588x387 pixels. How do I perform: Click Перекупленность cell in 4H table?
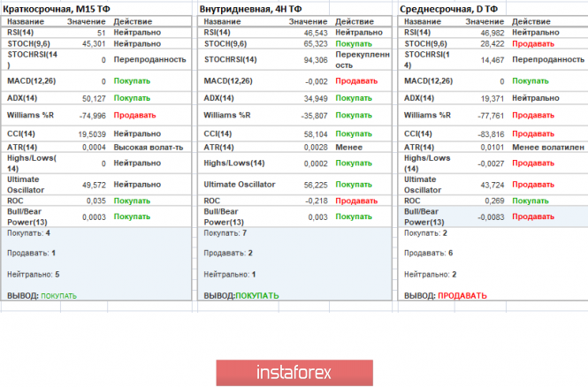[363, 60]
